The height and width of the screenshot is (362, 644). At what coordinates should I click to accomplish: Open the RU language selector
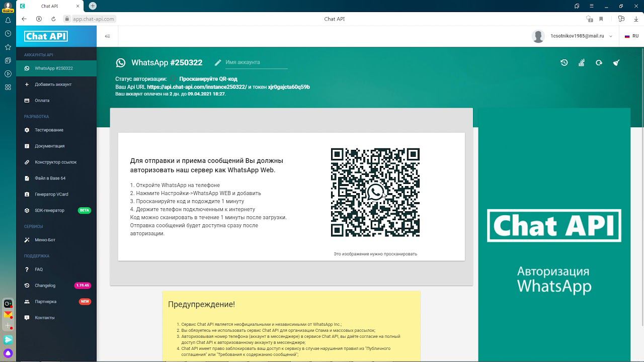point(631,36)
